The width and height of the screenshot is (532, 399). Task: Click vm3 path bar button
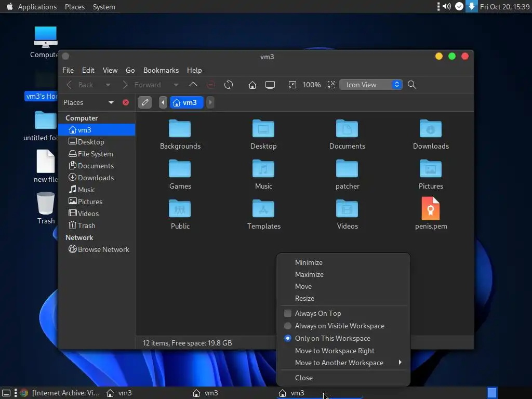[185, 102]
